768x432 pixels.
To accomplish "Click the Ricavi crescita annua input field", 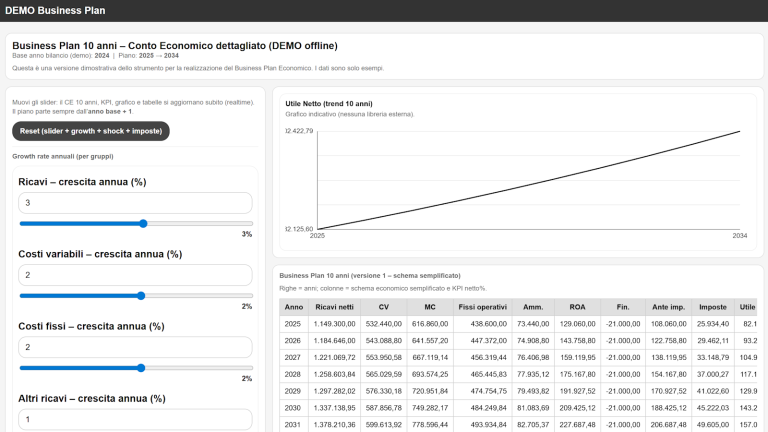I will pos(135,203).
